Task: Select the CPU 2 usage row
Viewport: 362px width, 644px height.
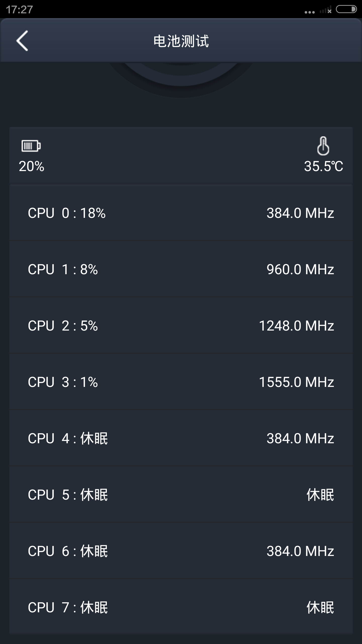Action: tap(181, 326)
